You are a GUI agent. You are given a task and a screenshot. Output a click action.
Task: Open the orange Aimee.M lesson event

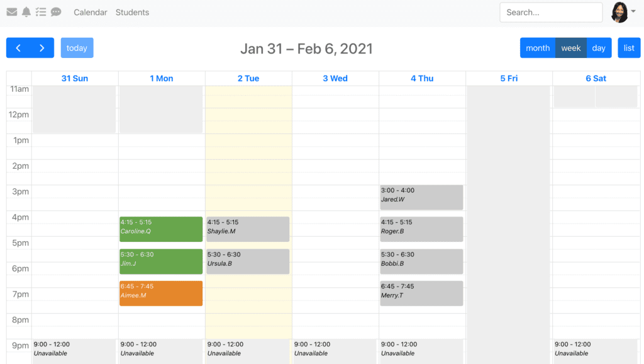pos(161,293)
